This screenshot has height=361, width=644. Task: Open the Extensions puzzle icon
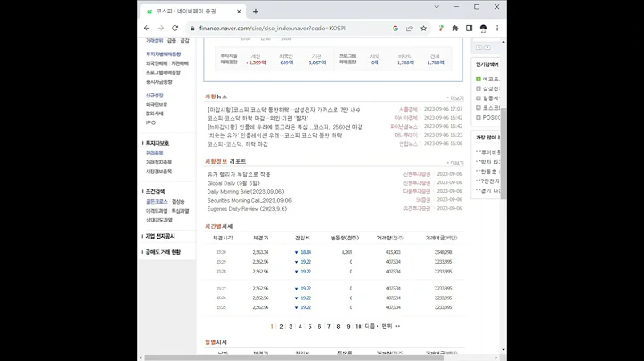tap(455, 29)
